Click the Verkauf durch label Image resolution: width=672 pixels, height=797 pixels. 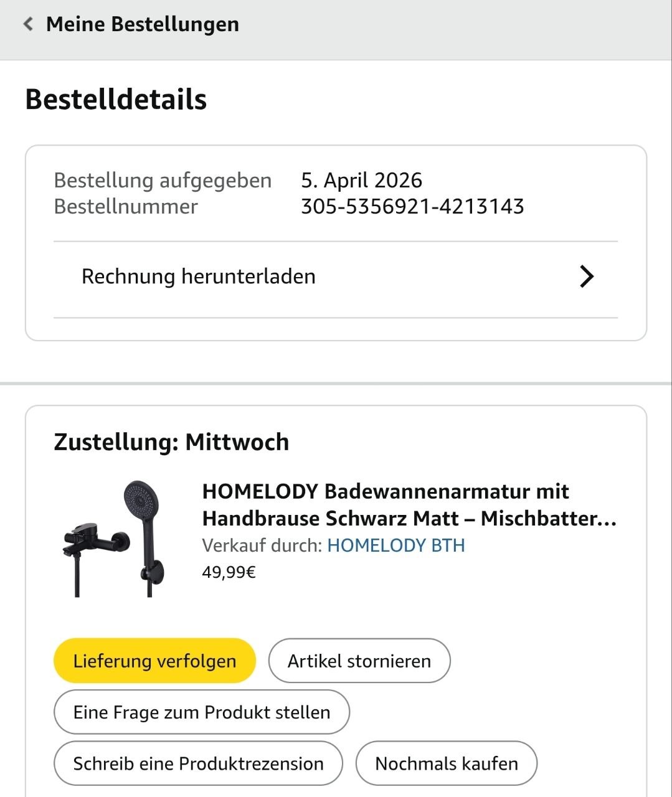pyautogui.click(x=262, y=545)
